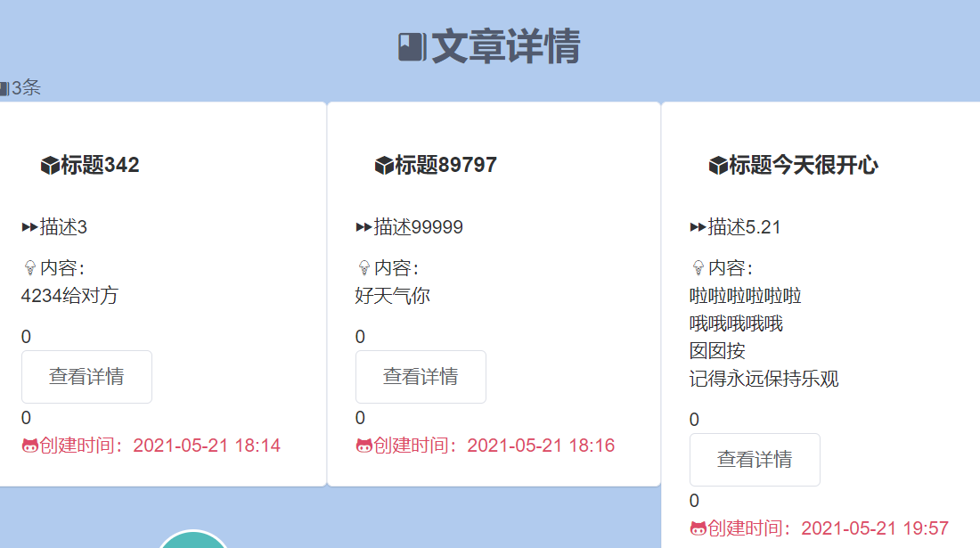Click the 好天气你 content text
Image resolution: width=980 pixels, height=548 pixels.
pos(393,296)
